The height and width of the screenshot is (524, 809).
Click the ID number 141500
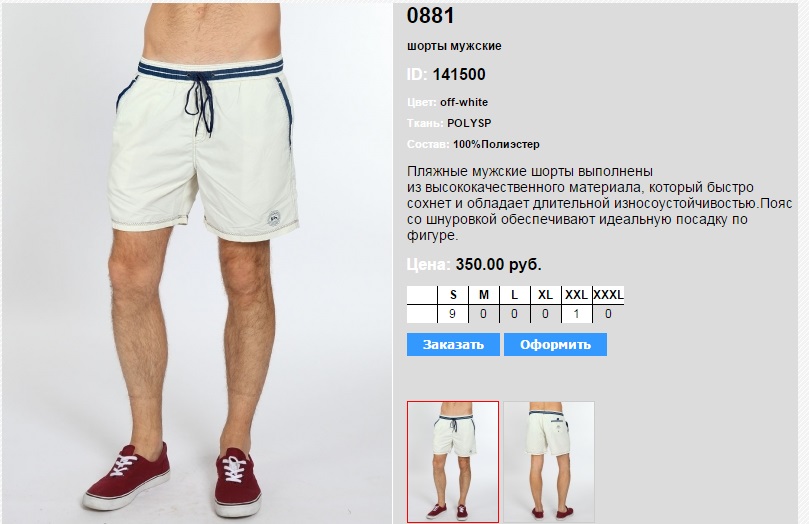pos(459,74)
